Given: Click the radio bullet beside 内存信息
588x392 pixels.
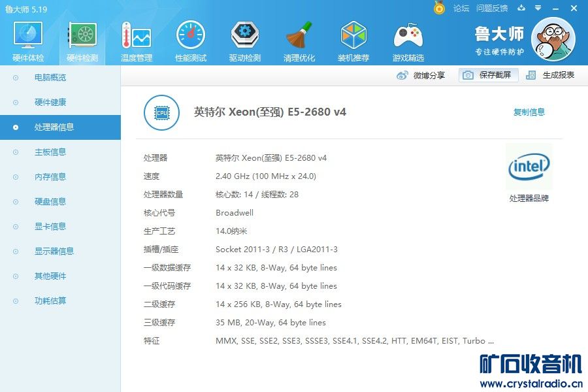Looking at the screenshot, I should [16, 176].
